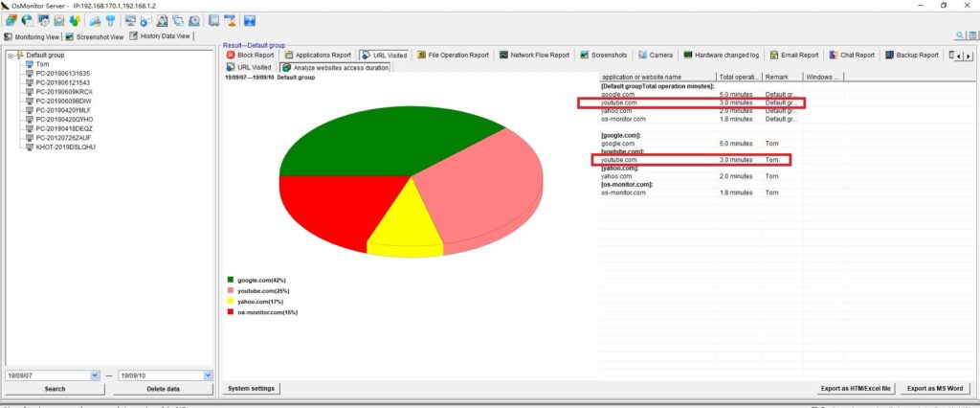Open the Chat Report tab
This screenshot has height=408, width=980.
[852, 55]
